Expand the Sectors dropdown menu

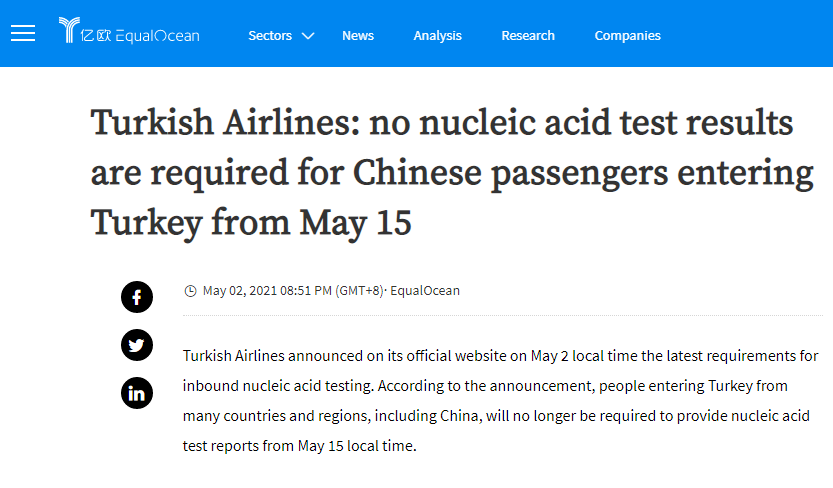[270, 35]
